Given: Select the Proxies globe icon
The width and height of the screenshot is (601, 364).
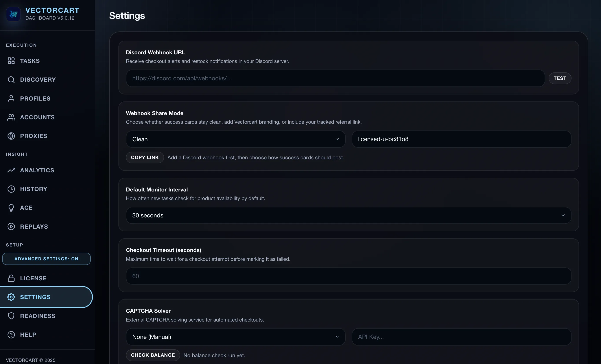Looking at the screenshot, I should click(x=11, y=136).
